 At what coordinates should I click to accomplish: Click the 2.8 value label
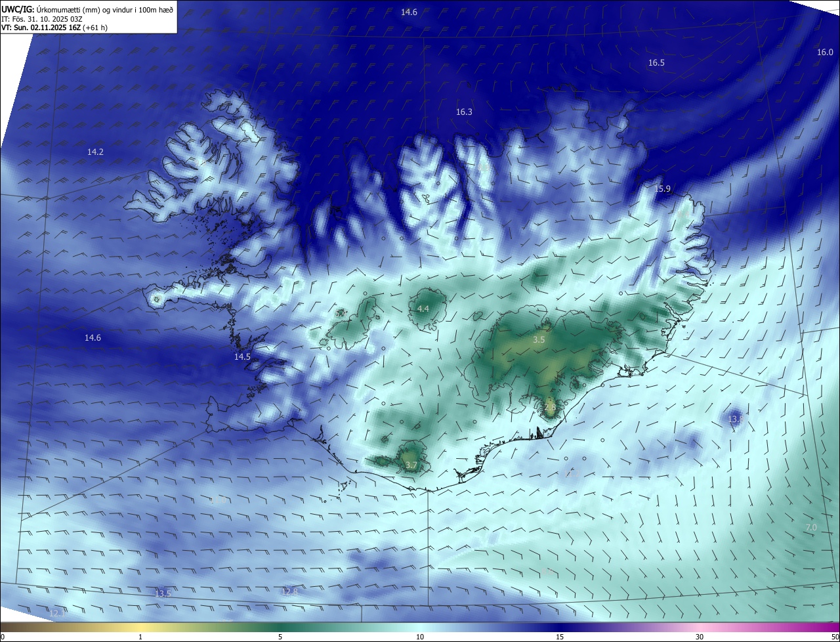pos(550,408)
